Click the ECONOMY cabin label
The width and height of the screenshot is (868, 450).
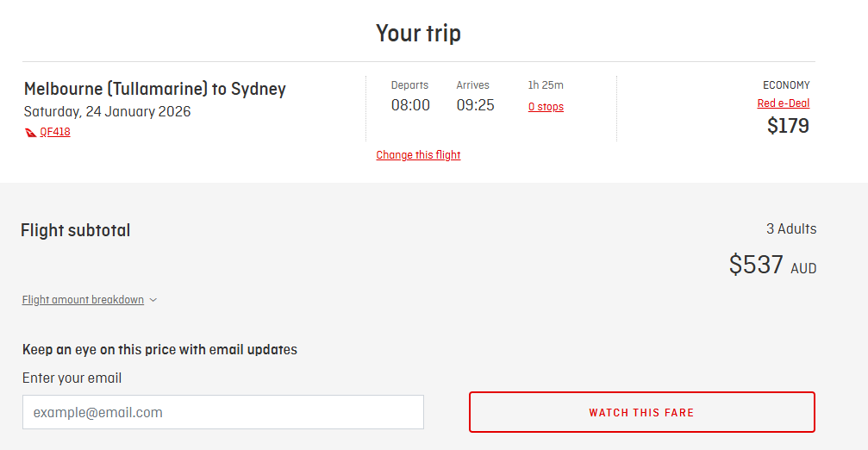[x=785, y=85]
